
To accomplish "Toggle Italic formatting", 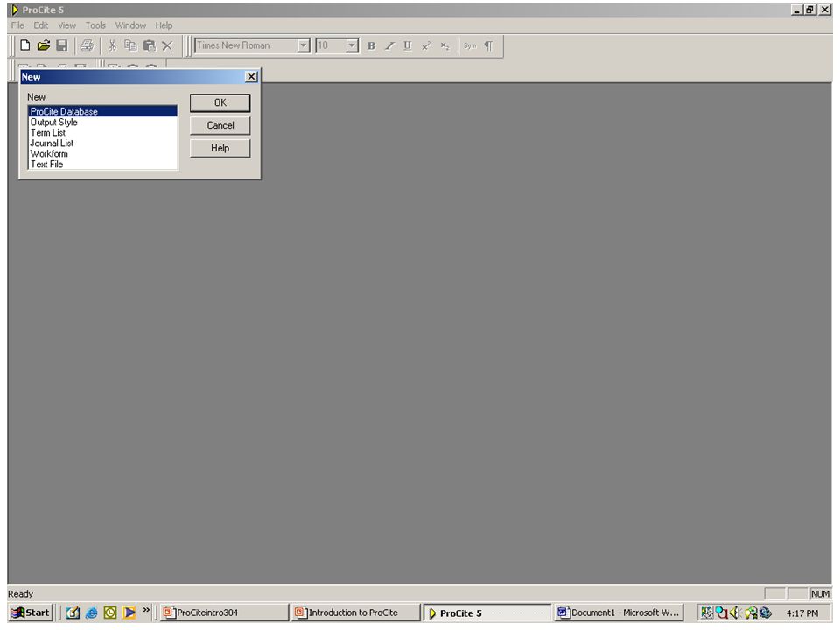I will (x=389, y=45).
